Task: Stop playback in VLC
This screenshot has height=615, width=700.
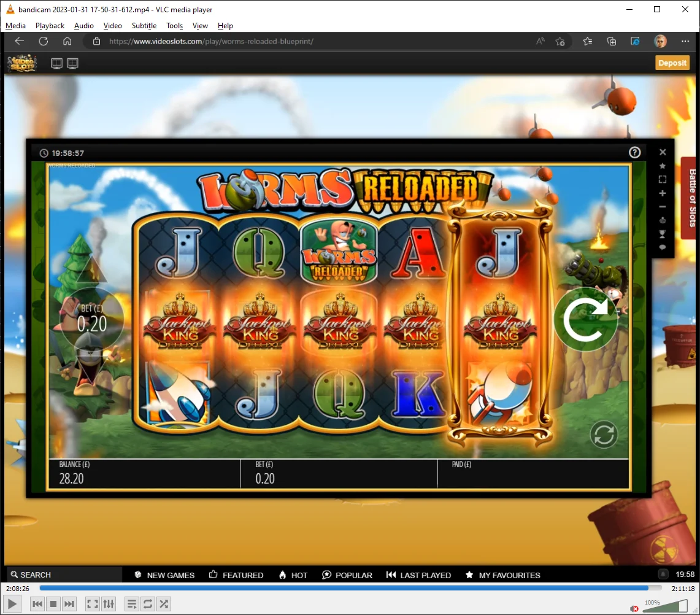Action: (x=53, y=605)
